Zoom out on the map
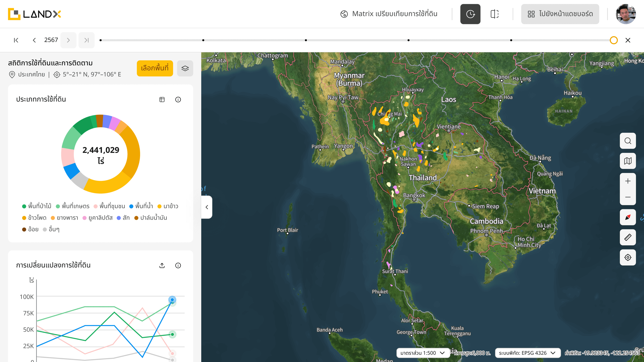The width and height of the screenshot is (644, 362). [628, 197]
